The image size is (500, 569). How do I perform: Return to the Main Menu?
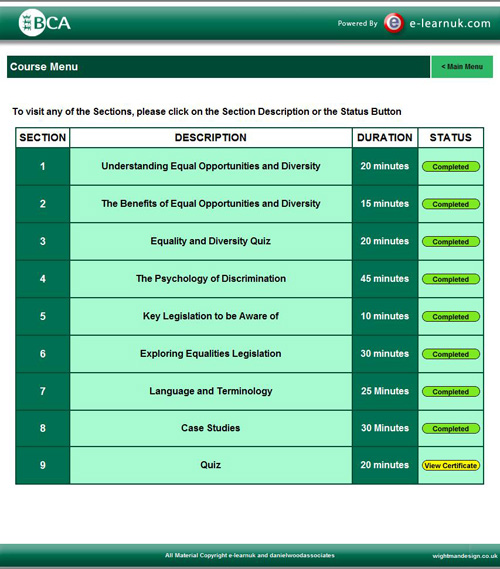click(462, 67)
